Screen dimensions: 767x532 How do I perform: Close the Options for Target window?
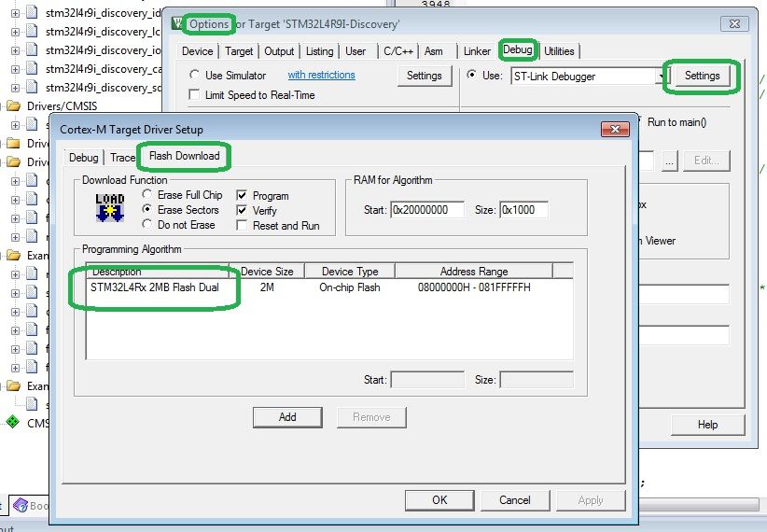tap(733, 23)
